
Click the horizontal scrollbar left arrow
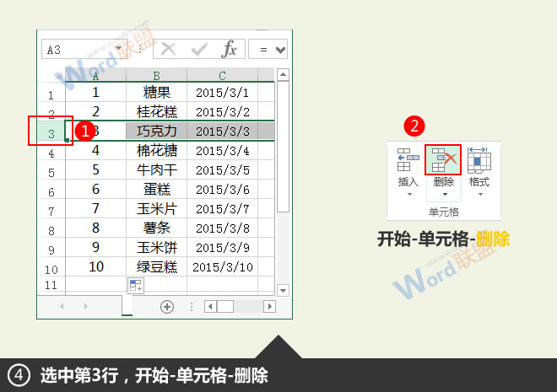coord(211,307)
